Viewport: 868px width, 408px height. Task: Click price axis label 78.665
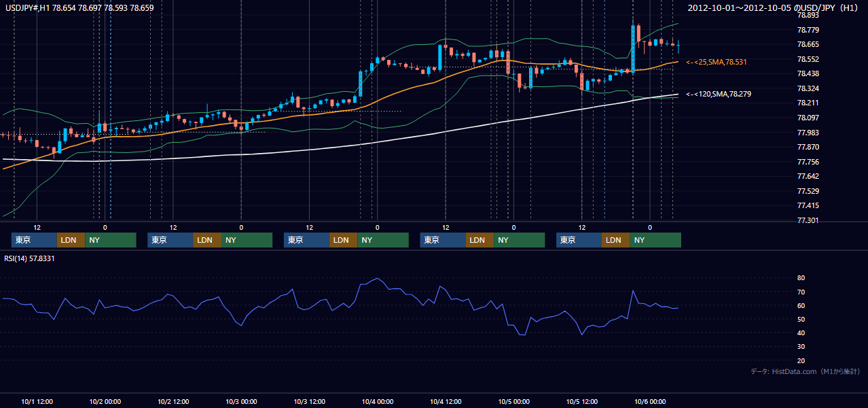click(x=808, y=44)
